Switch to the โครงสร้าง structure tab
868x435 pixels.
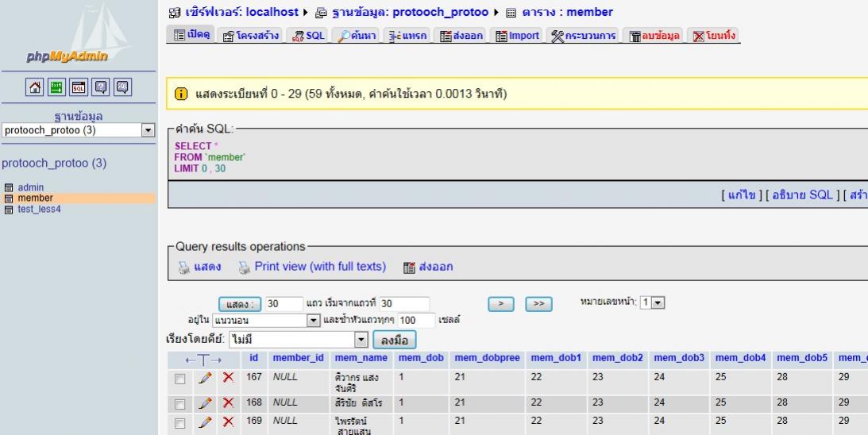(250, 36)
